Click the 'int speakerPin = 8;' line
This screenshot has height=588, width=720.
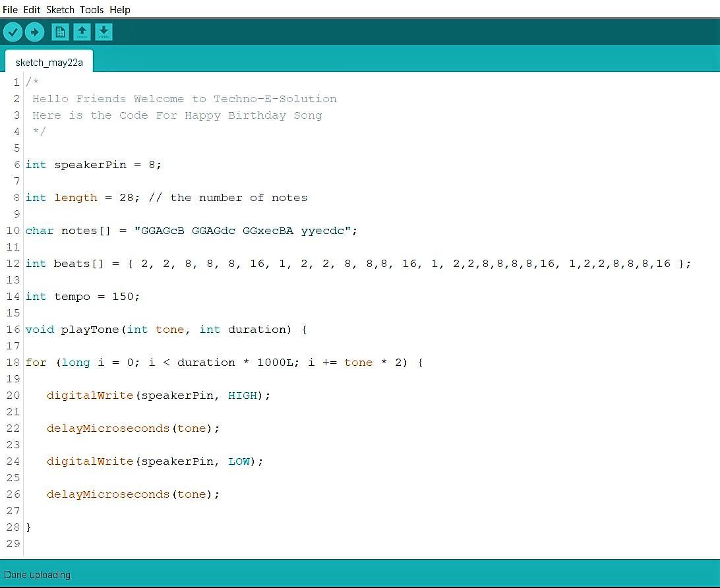pyautogui.click(x=93, y=165)
